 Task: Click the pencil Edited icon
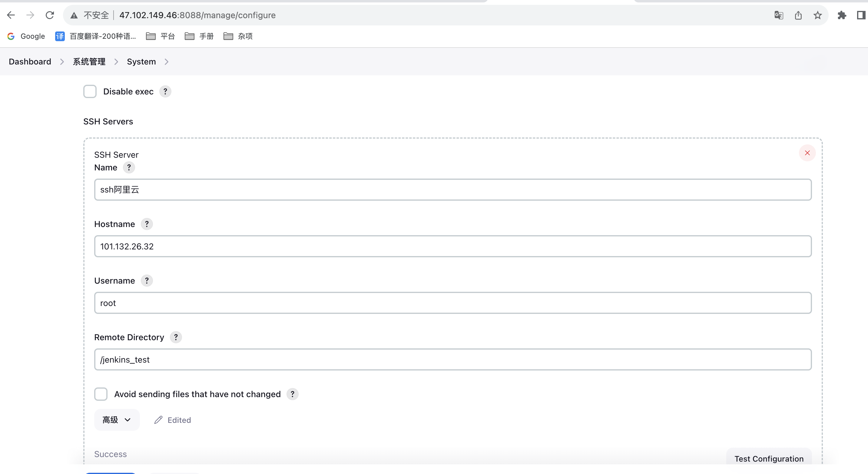tap(158, 420)
